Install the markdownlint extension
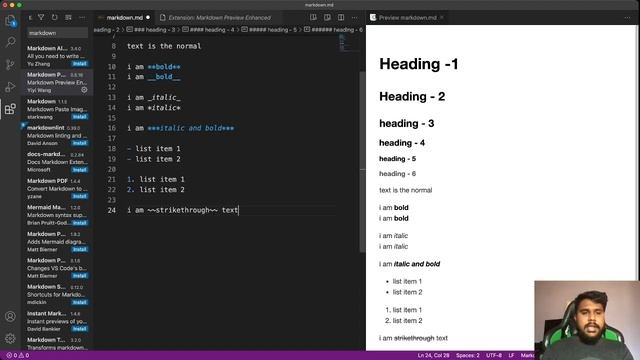The width and height of the screenshot is (640, 360). (80, 143)
